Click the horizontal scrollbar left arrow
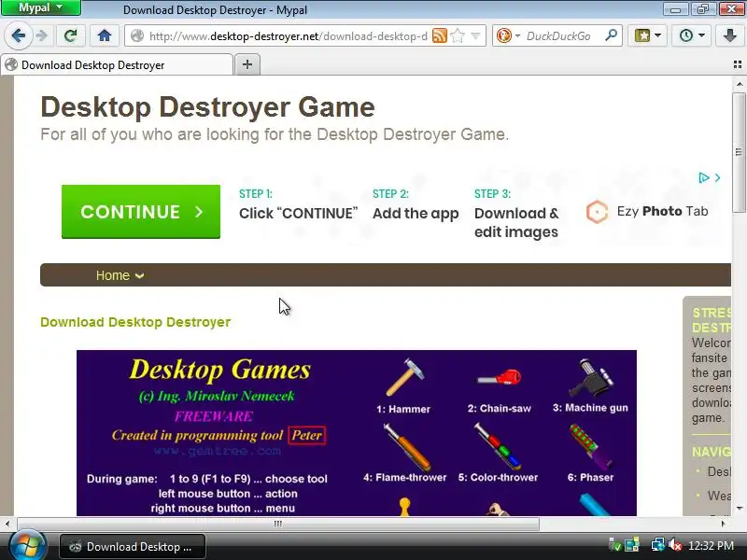 pyautogui.click(x=7, y=524)
